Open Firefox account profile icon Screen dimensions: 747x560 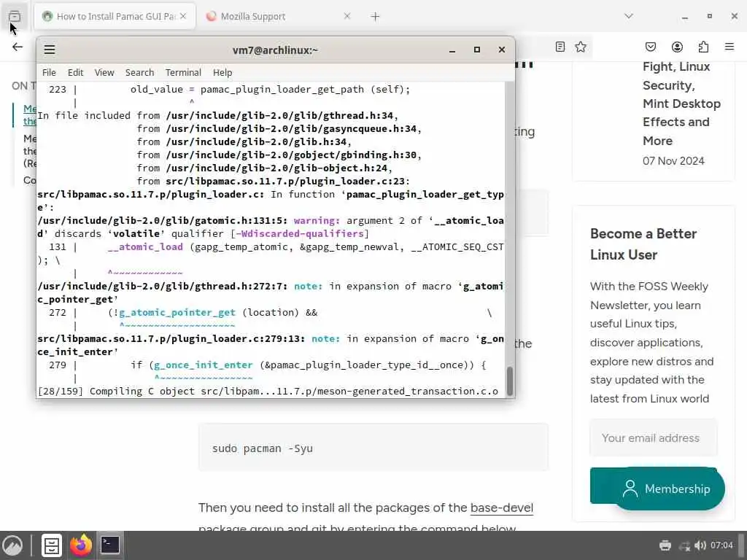[677, 47]
